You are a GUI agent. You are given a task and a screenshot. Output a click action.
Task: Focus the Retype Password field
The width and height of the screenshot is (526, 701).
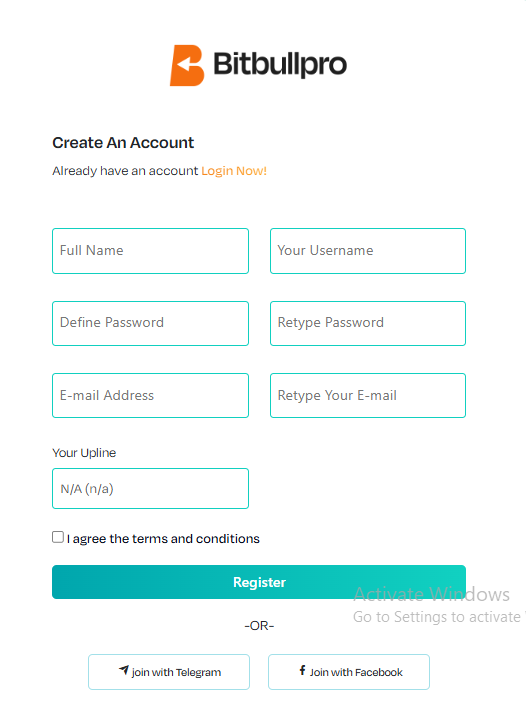pyautogui.click(x=368, y=323)
